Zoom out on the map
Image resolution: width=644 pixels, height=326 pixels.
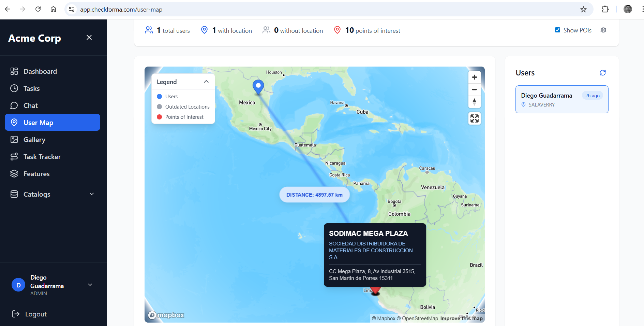coord(474,89)
